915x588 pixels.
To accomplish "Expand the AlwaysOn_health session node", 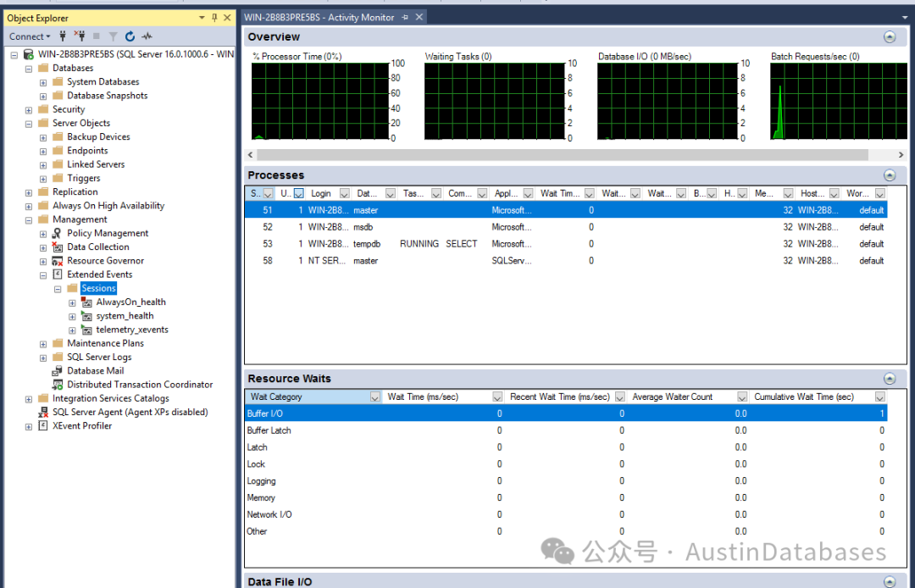I will (x=72, y=302).
